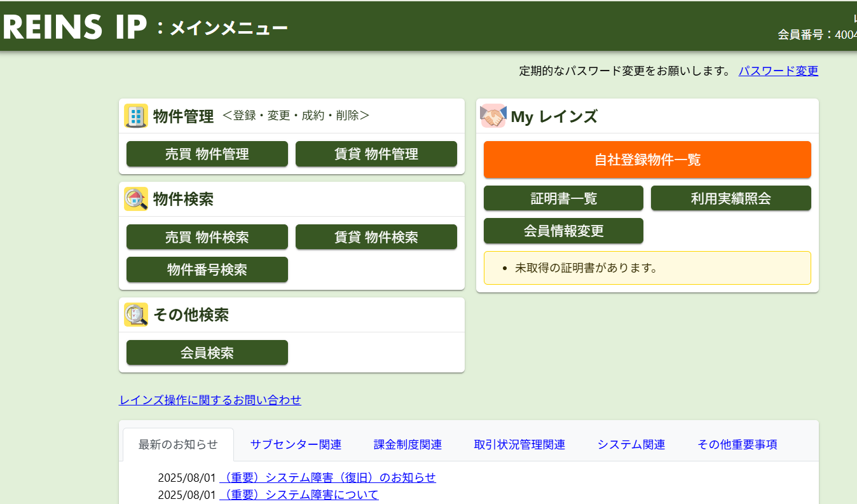Open 会員検索
This screenshot has height=504, width=857.
(207, 353)
